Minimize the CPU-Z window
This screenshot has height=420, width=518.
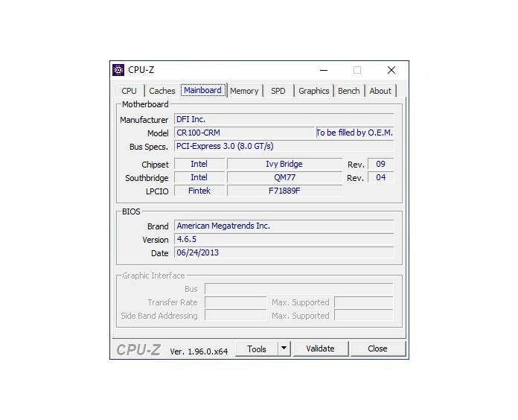(x=324, y=70)
